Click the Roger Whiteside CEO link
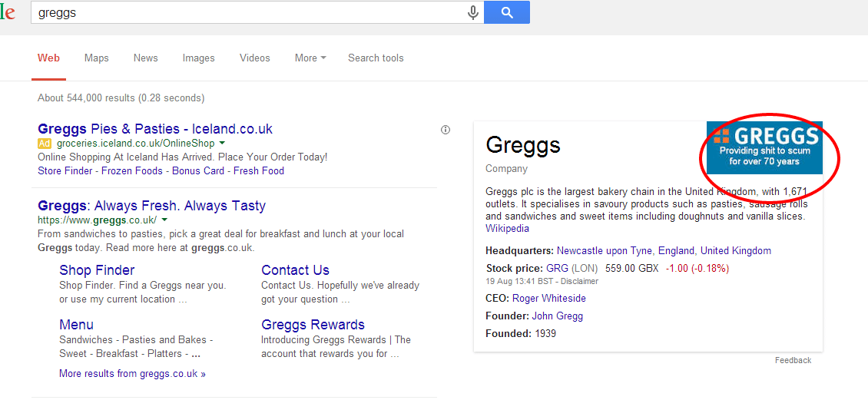The width and height of the screenshot is (868, 400). click(x=549, y=298)
